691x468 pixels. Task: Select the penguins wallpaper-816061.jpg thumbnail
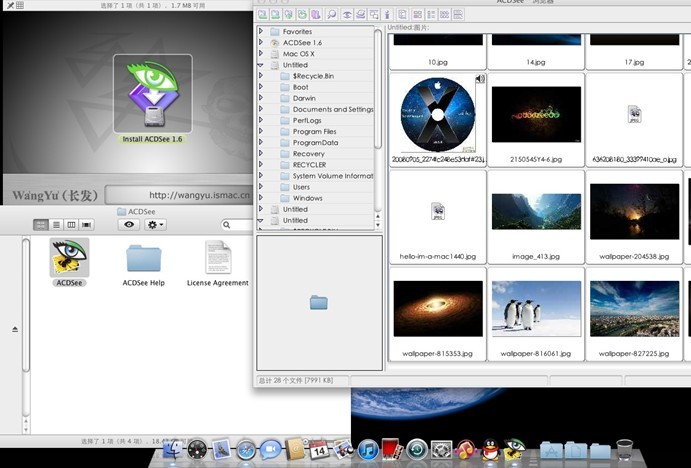536,308
